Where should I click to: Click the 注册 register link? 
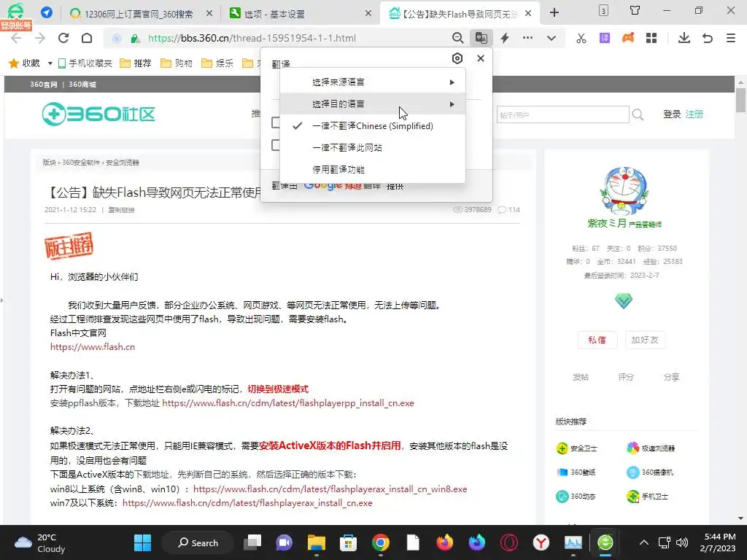point(694,114)
